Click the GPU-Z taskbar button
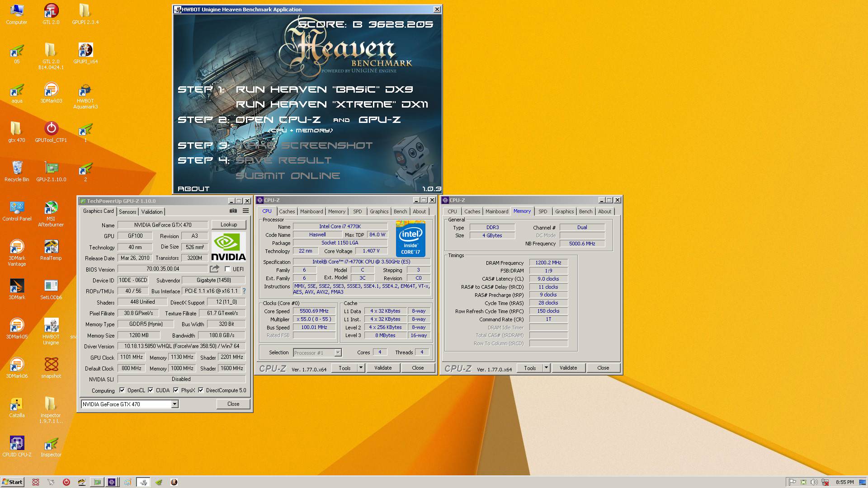This screenshot has height=488, width=868. [97, 482]
